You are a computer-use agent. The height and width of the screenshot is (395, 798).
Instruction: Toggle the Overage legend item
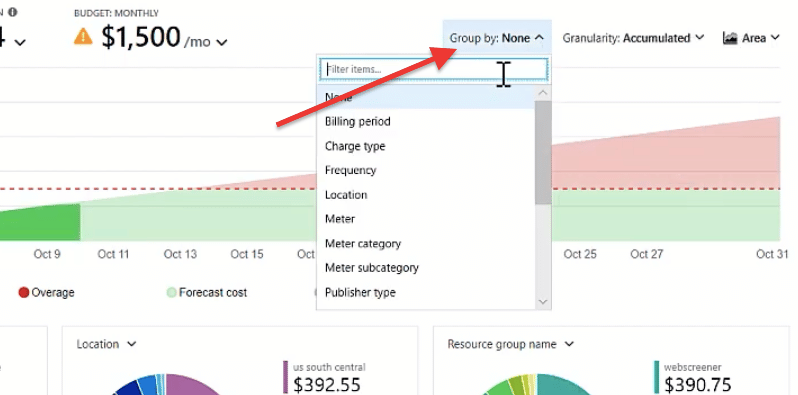point(46,293)
